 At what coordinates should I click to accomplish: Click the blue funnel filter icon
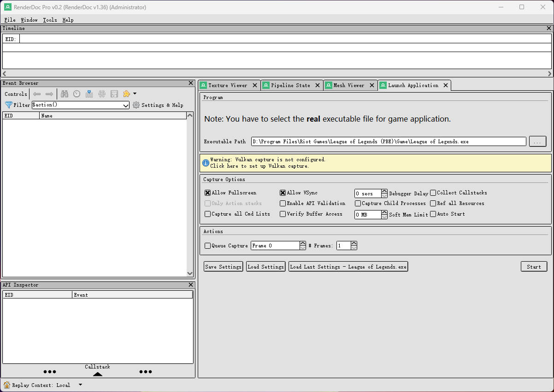pyautogui.click(x=8, y=105)
